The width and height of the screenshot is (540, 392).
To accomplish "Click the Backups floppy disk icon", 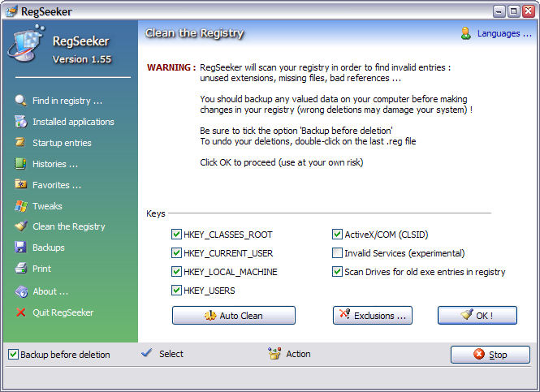I will pos(20,247).
